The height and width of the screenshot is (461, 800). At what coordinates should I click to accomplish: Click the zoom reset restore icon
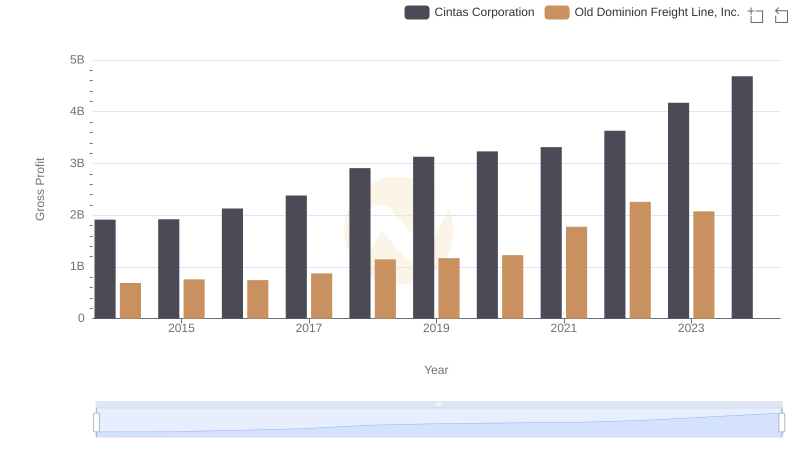pyautogui.click(x=781, y=15)
